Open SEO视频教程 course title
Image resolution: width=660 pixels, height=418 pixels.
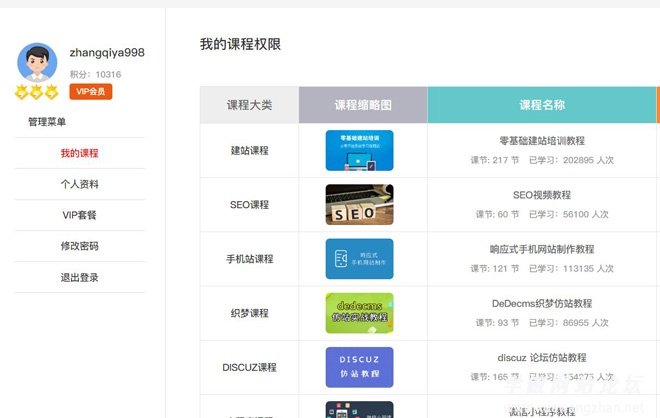[x=541, y=195]
